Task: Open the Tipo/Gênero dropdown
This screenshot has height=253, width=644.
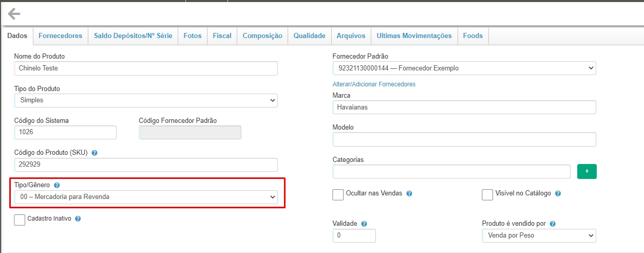Action: [146, 197]
